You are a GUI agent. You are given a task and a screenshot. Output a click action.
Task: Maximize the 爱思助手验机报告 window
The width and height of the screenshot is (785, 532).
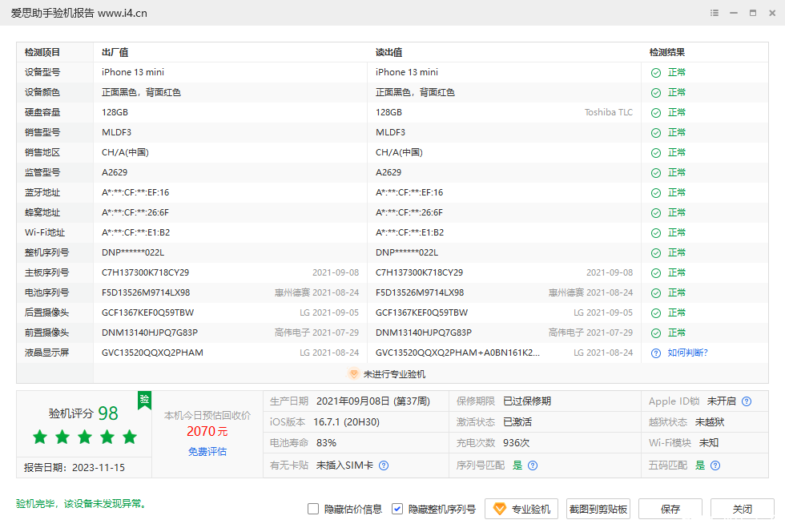(x=752, y=13)
